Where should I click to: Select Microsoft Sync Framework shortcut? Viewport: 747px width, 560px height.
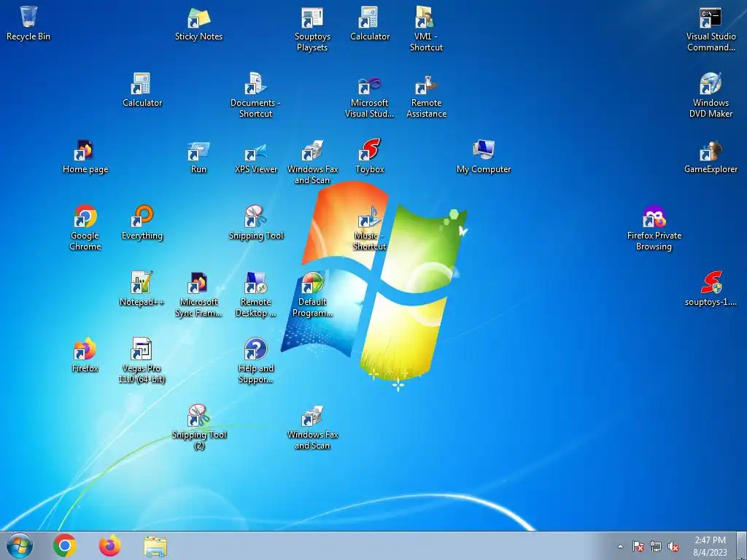[x=198, y=294]
